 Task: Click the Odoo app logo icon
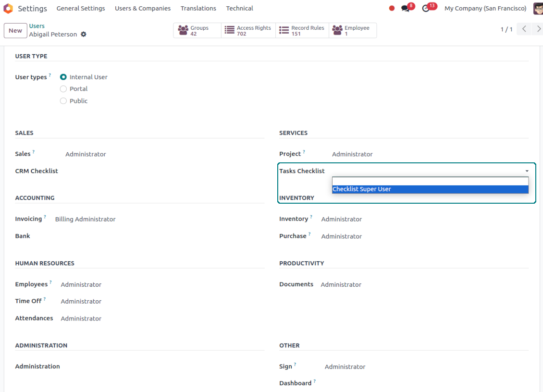pos(8,9)
